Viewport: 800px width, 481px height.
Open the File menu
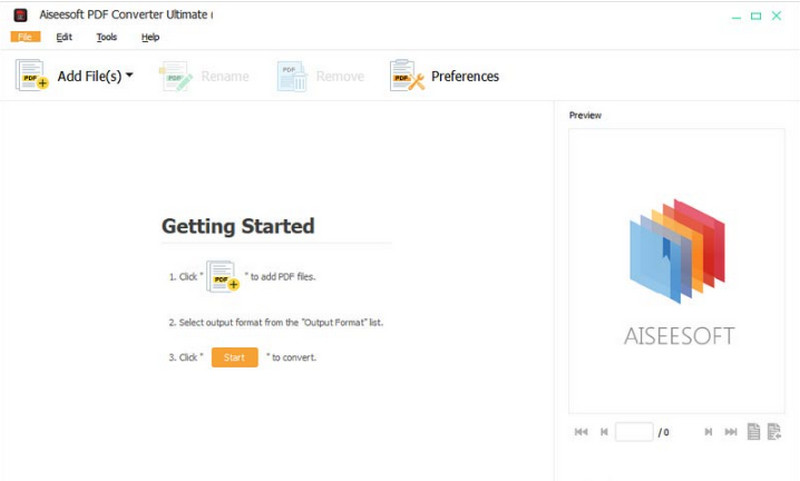point(25,37)
